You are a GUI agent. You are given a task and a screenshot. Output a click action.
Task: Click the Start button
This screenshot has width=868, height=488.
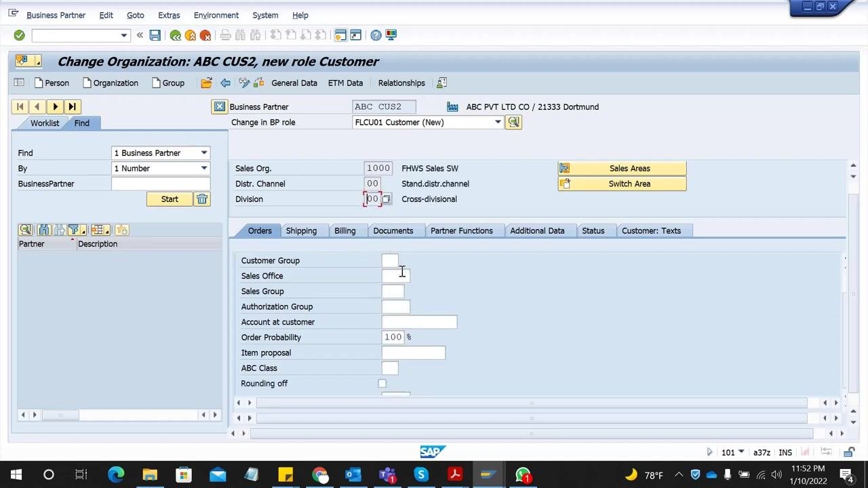click(x=170, y=199)
